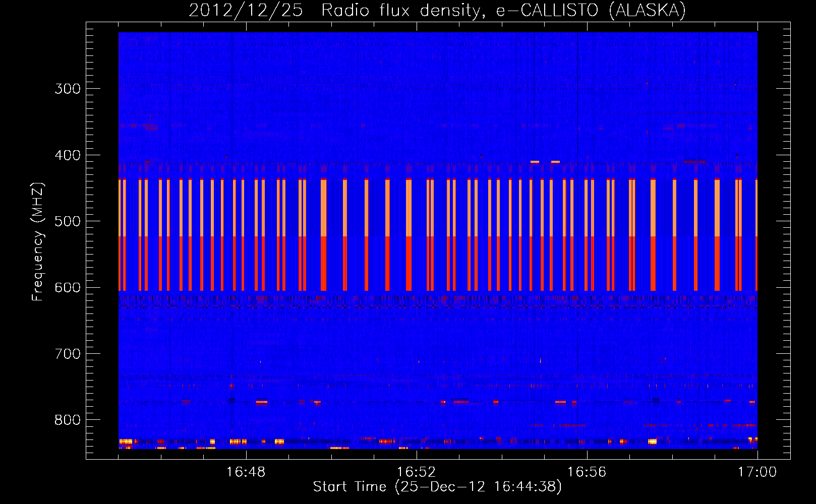
Task: Select the 800 frequency tick label
Action: [x=68, y=420]
